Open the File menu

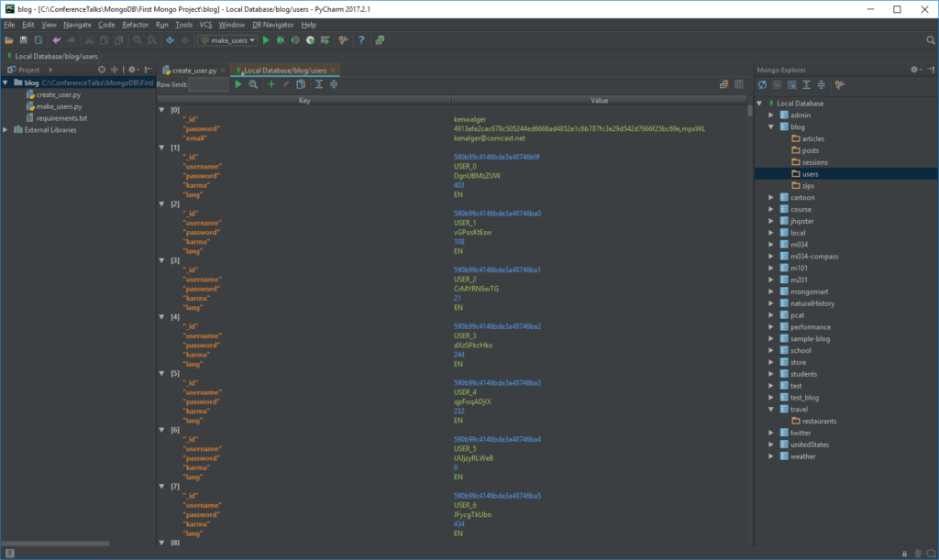(x=9, y=25)
